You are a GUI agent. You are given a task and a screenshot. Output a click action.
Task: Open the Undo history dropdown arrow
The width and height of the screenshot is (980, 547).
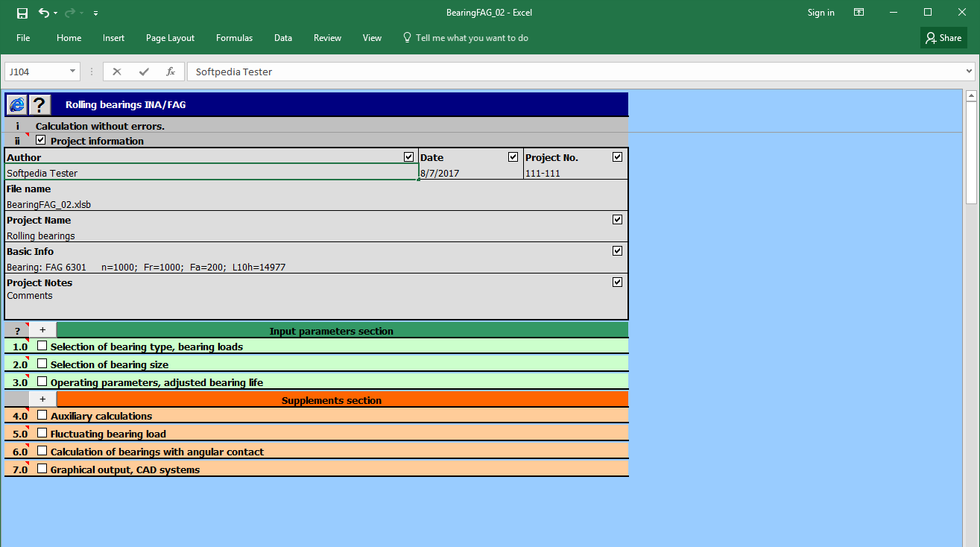[x=56, y=13]
